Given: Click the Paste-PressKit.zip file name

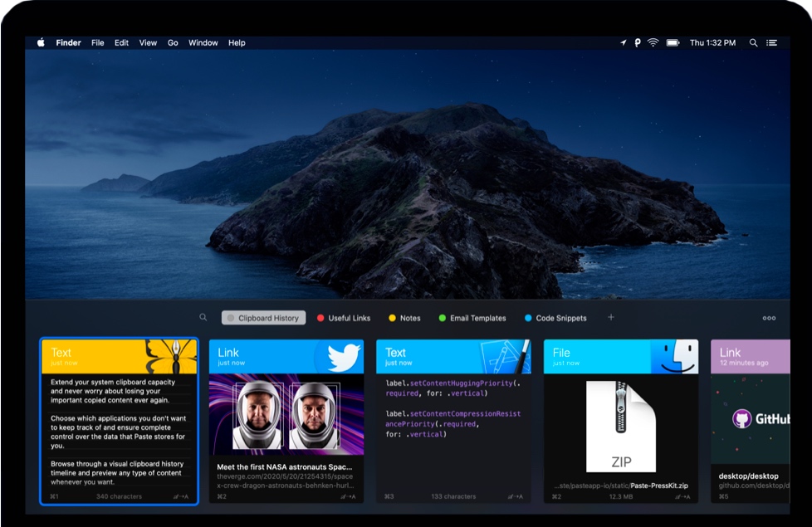Looking at the screenshot, I should click(659, 486).
